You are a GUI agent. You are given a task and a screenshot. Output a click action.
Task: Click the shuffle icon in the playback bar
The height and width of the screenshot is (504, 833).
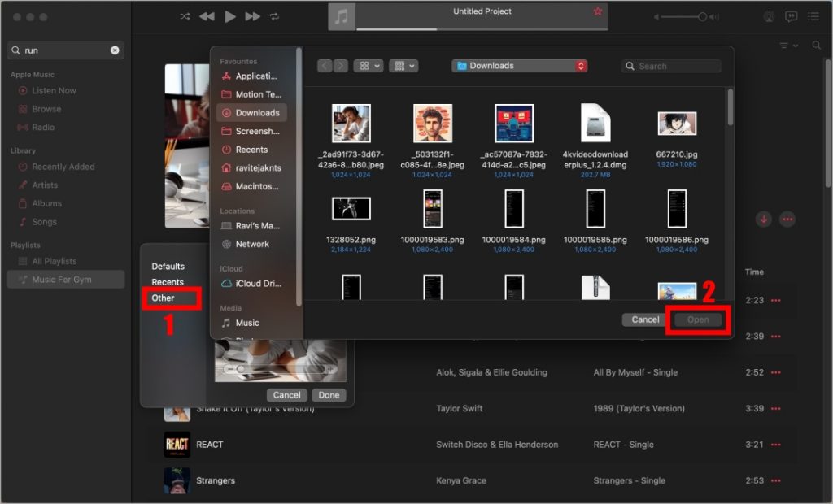(185, 16)
